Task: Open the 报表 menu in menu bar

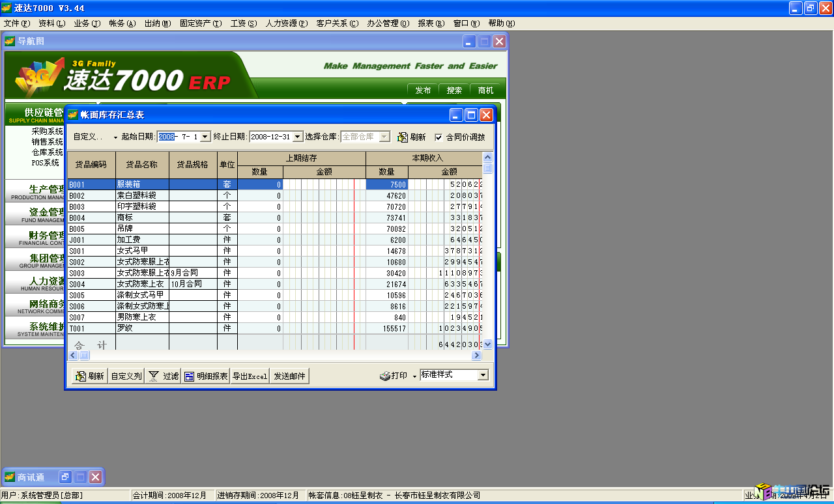Action: [431, 23]
